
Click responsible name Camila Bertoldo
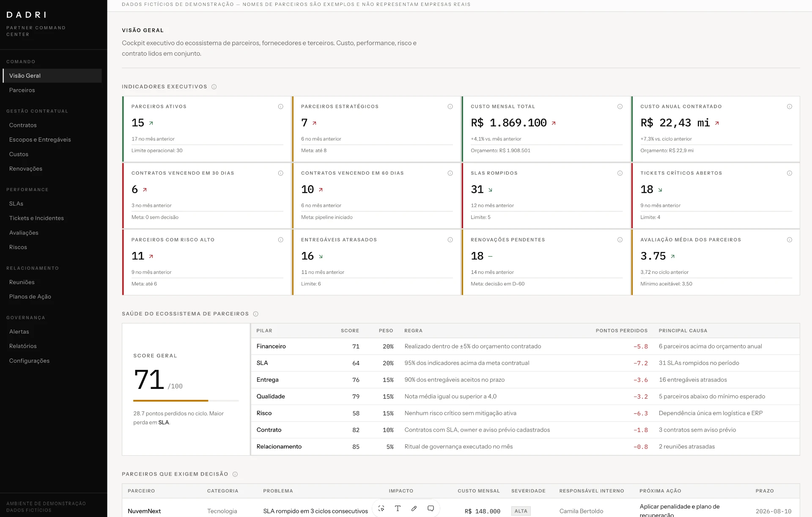point(581,511)
